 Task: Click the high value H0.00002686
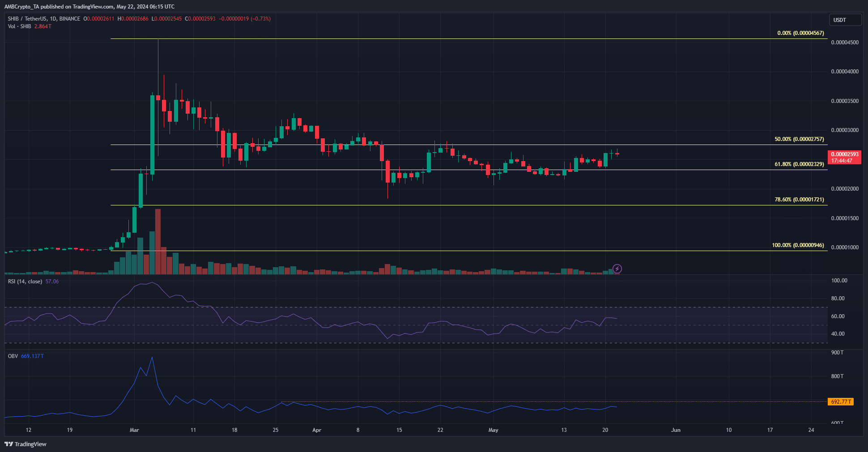[133, 19]
